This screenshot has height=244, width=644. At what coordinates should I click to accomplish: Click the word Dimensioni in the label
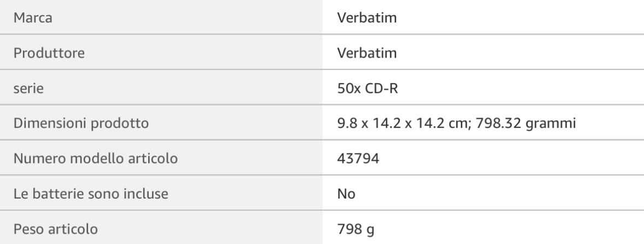[45, 124]
